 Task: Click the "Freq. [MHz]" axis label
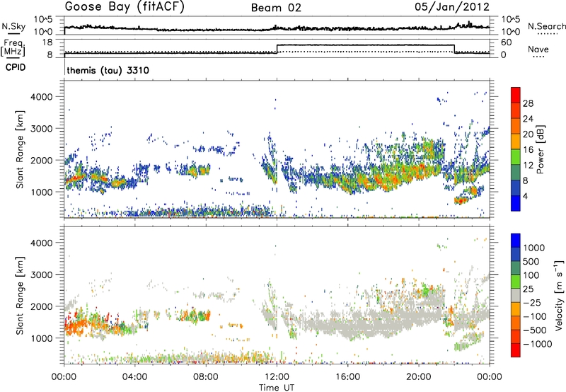point(13,47)
